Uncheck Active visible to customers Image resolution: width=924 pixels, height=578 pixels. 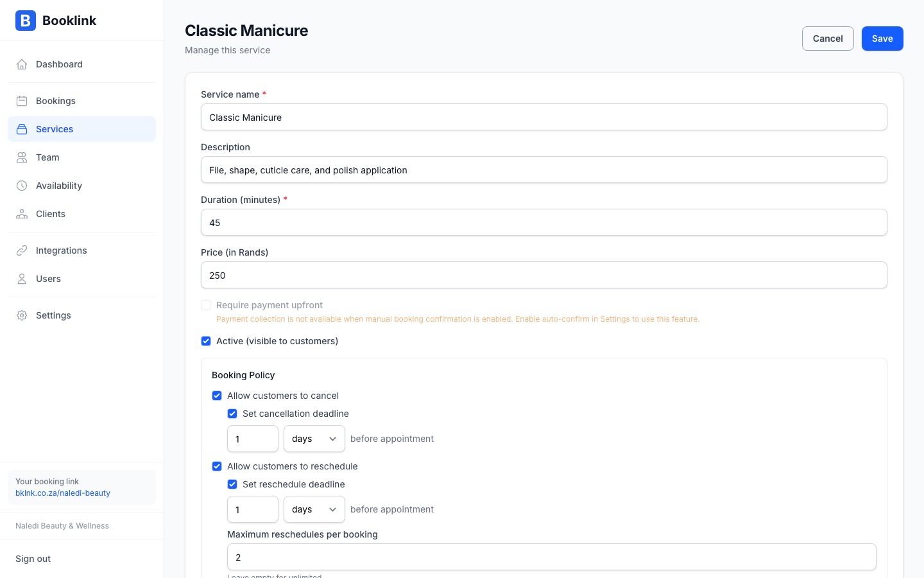206,341
